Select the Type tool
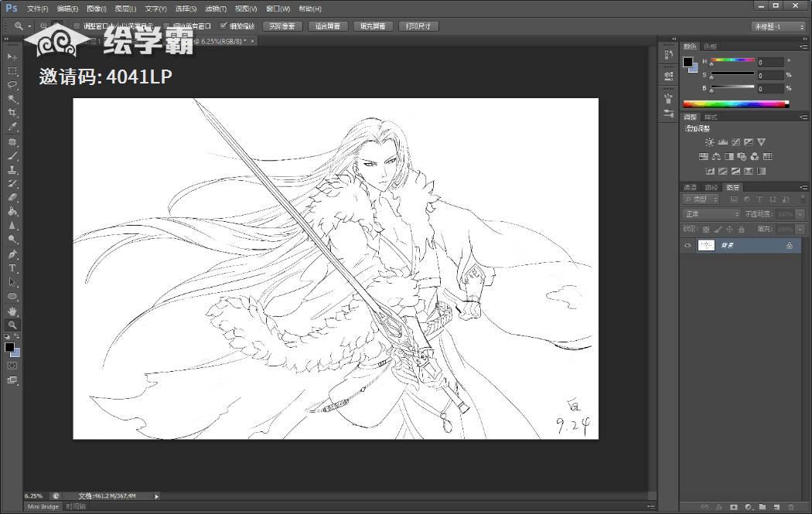812x514 pixels. [12, 268]
